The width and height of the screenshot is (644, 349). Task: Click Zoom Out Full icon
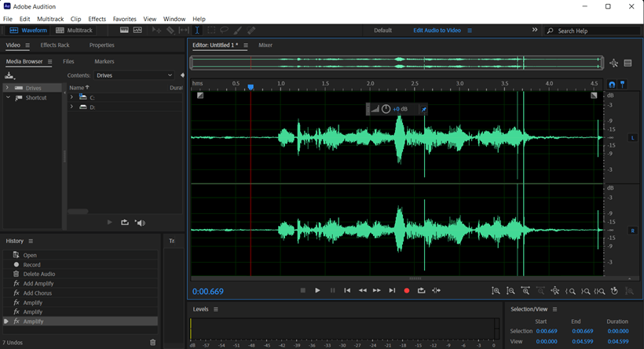pos(555,291)
